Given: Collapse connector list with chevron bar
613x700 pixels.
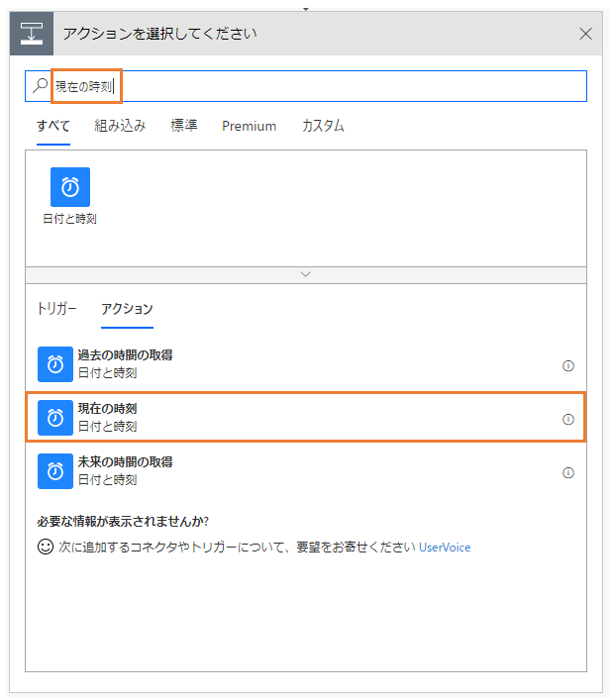Looking at the screenshot, I should coord(306,274).
